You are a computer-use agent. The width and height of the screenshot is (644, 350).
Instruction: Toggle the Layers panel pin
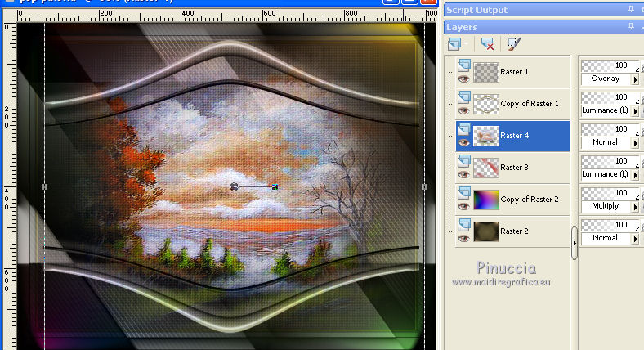pos(631,27)
